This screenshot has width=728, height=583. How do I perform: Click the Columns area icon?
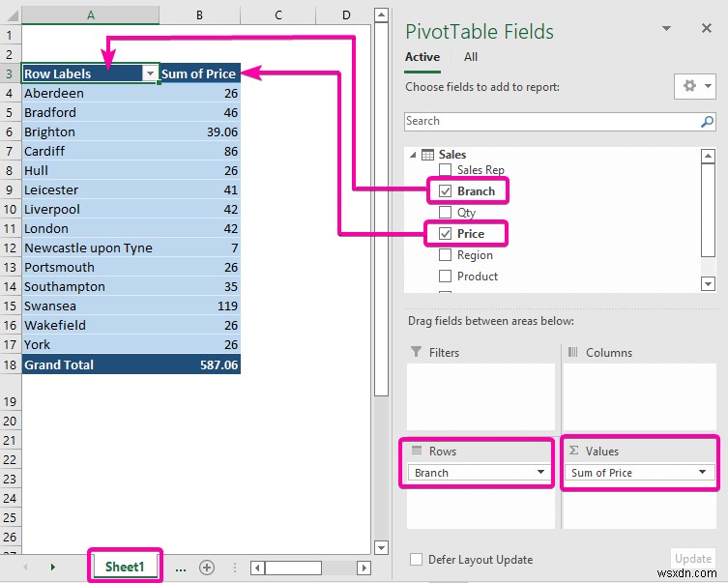tap(573, 352)
